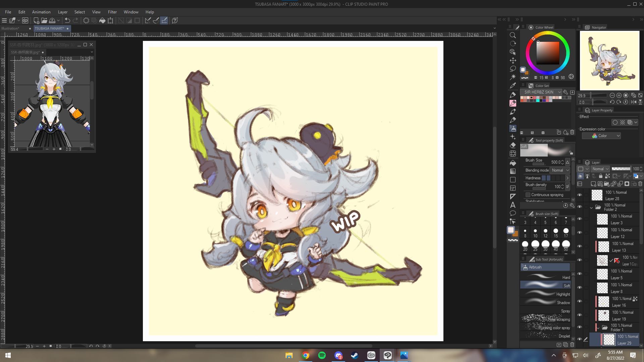Enable Continuous spraying
644x362 pixels.
(x=528, y=194)
